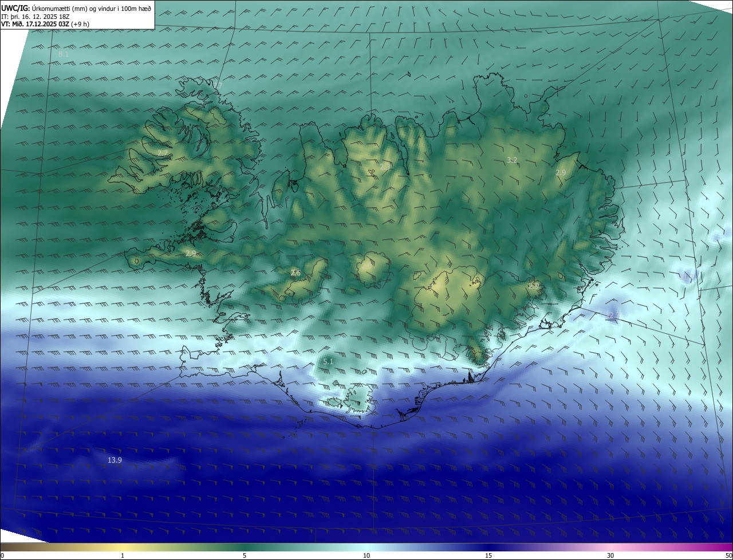Pick the 5.1 value label on map

(x=328, y=361)
